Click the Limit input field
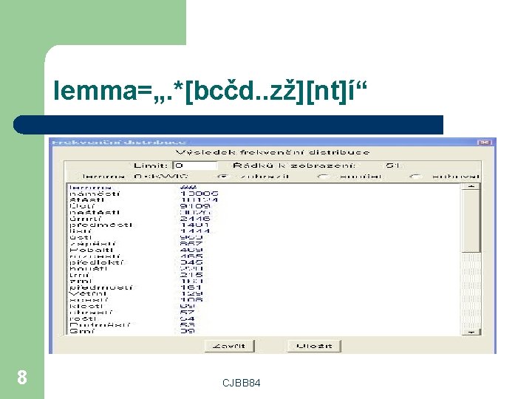 [195, 166]
